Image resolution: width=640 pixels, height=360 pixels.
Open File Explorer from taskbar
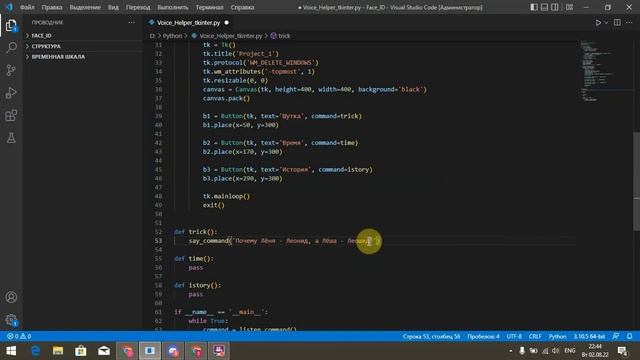(x=58, y=351)
